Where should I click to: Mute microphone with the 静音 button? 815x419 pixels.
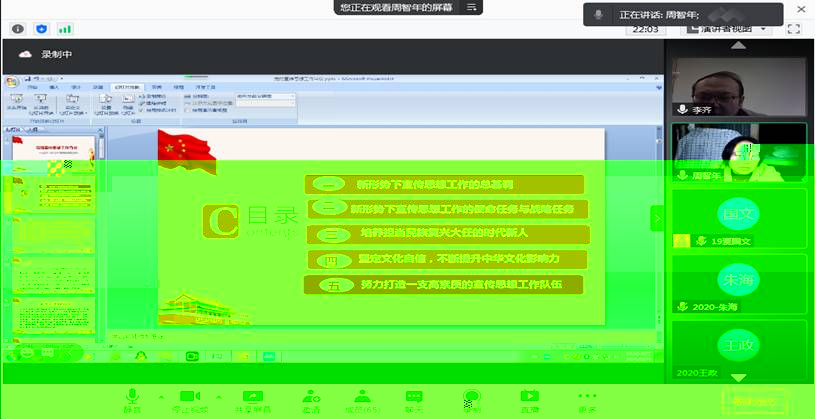click(132, 401)
